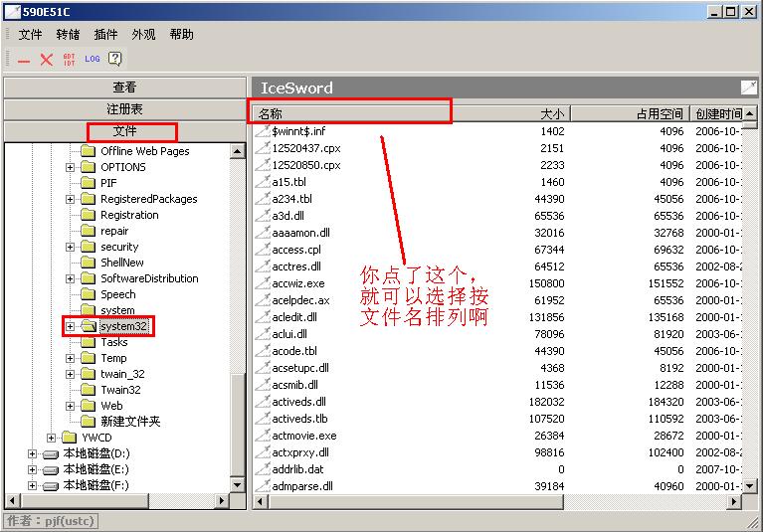Expand the Temp folder node
The image size is (763, 532).
(x=70, y=358)
